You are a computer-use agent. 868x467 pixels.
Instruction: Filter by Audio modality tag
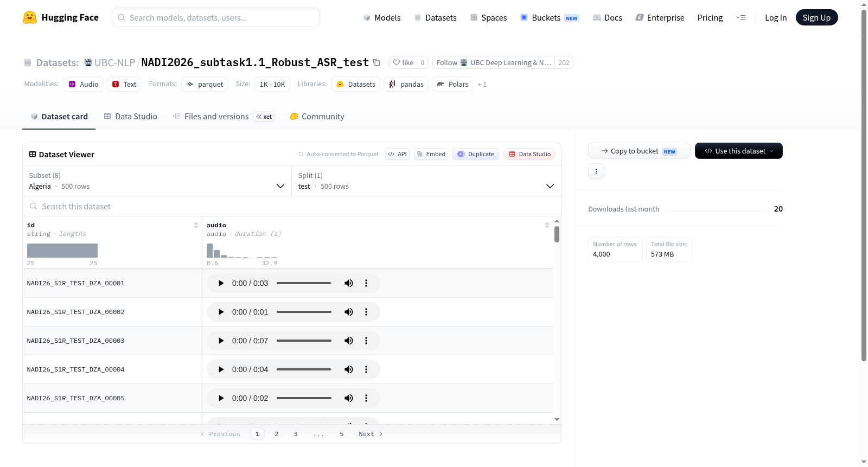point(84,84)
